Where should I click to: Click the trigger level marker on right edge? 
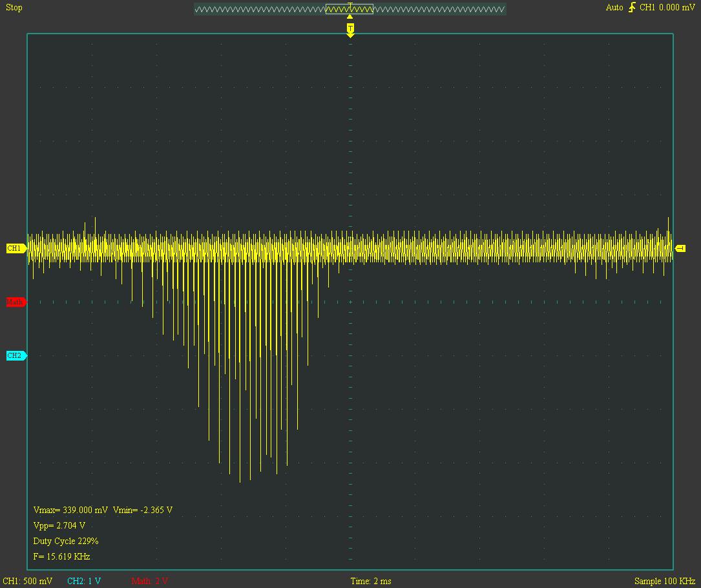680,248
